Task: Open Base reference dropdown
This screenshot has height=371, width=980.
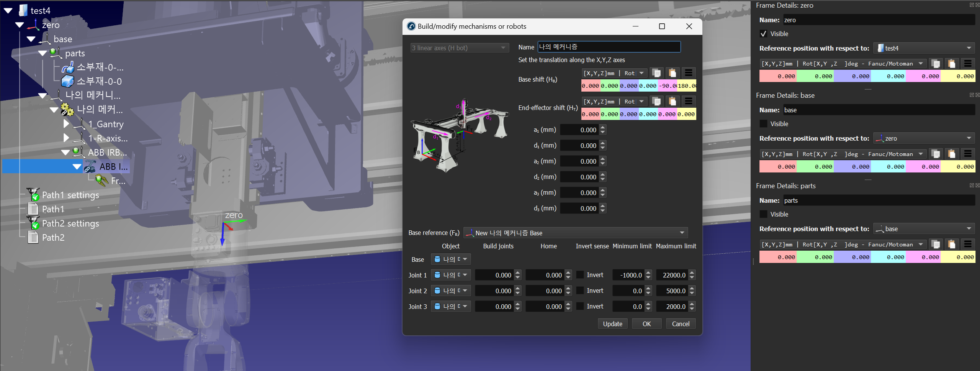Action: (x=575, y=233)
